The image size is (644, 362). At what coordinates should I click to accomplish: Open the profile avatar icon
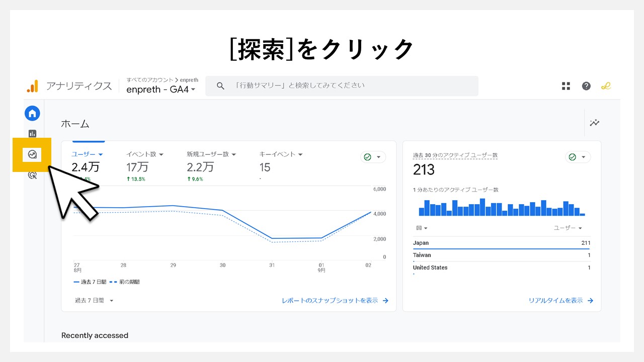[606, 85]
